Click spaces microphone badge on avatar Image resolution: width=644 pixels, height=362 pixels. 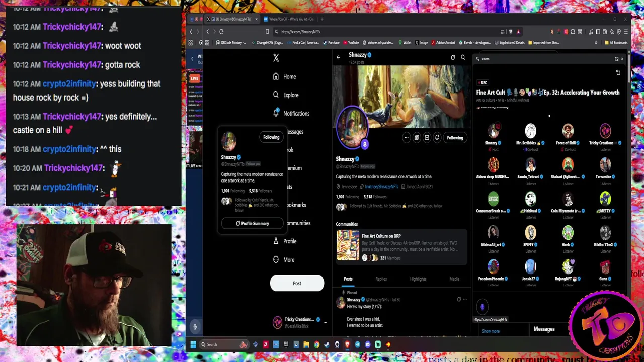pos(365,144)
